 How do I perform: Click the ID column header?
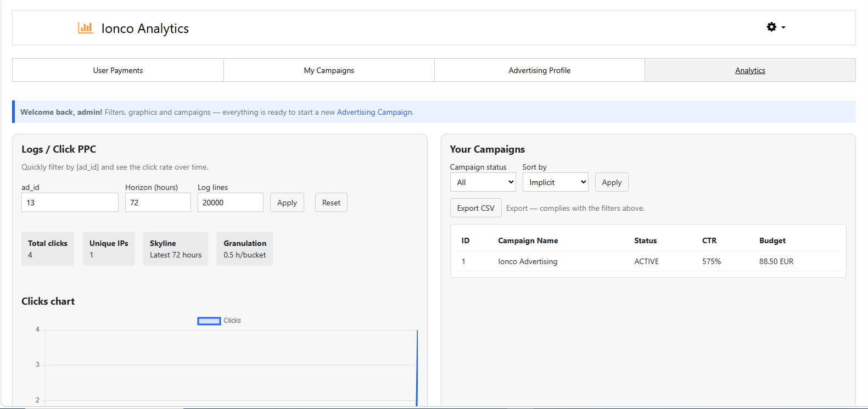[466, 240]
